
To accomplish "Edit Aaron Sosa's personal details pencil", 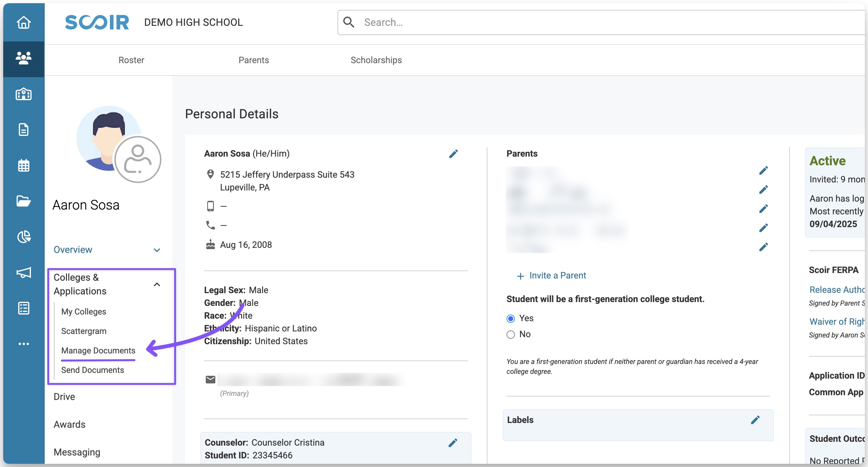I will [453, 154].
